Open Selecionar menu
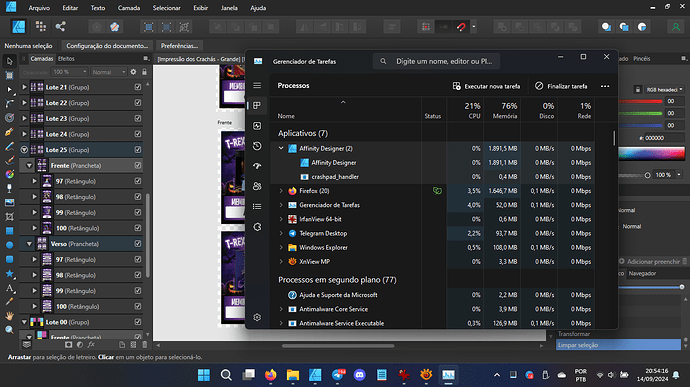Screen dimensions: 690x387 [166, 8]
